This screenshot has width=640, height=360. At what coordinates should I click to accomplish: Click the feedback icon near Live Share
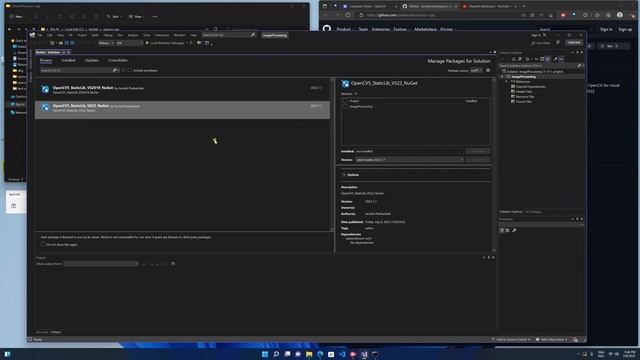[x=558, y=42]
